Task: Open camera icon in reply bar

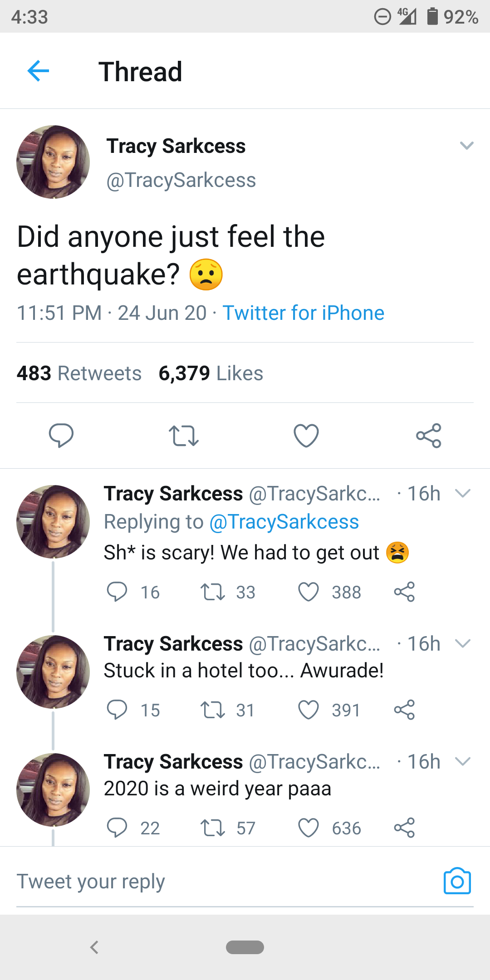Action: (x=457, y=881)
